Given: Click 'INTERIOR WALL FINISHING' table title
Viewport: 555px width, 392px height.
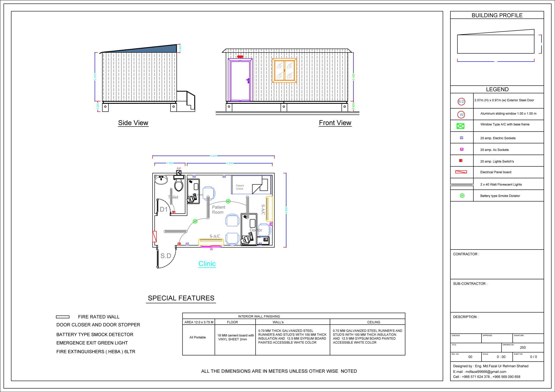Looking at the screenshot, I should [259, 316].
